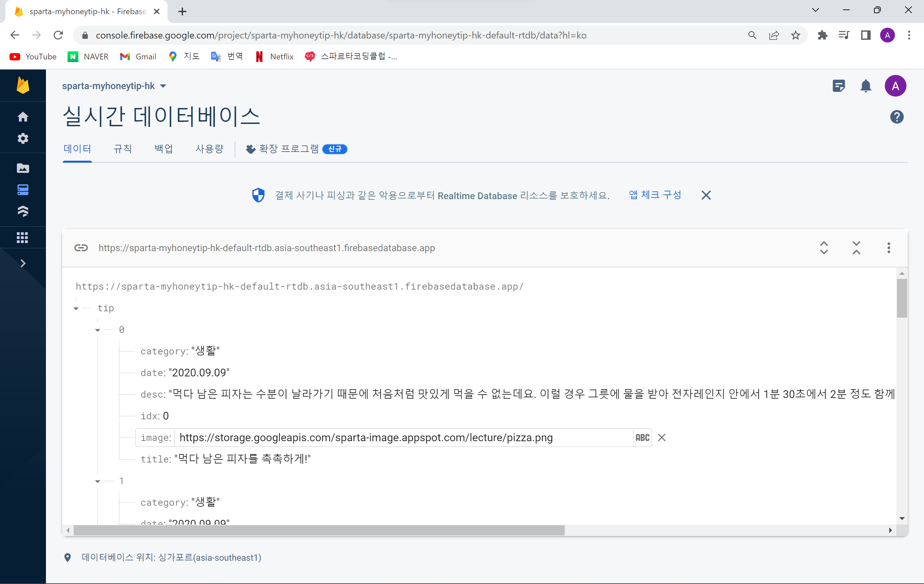
Task: Switch to the 규칙 tab
Action: [x=123, y=149]
